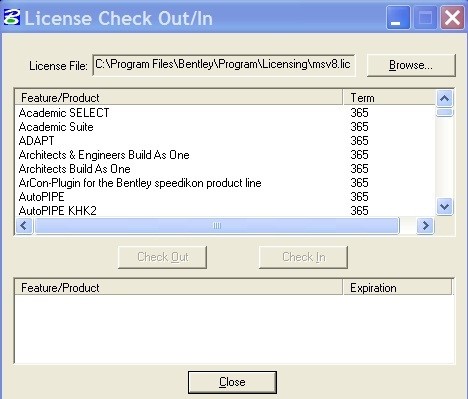468x399 pixels.
Task: Select the Academic Suite row
Action: point(225,127)
